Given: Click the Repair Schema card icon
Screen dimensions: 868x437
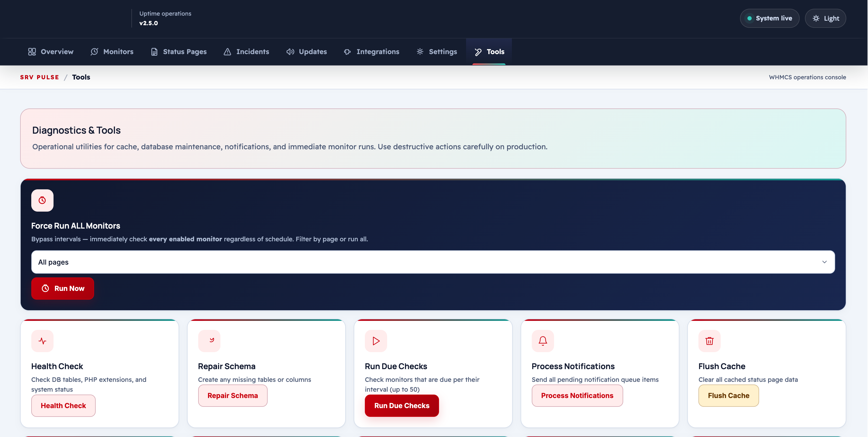Looking at the screenshot, I should tap(209, 341).
